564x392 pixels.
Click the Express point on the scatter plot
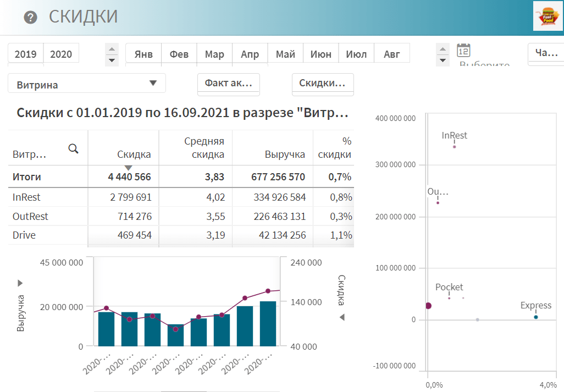(536, 317)
